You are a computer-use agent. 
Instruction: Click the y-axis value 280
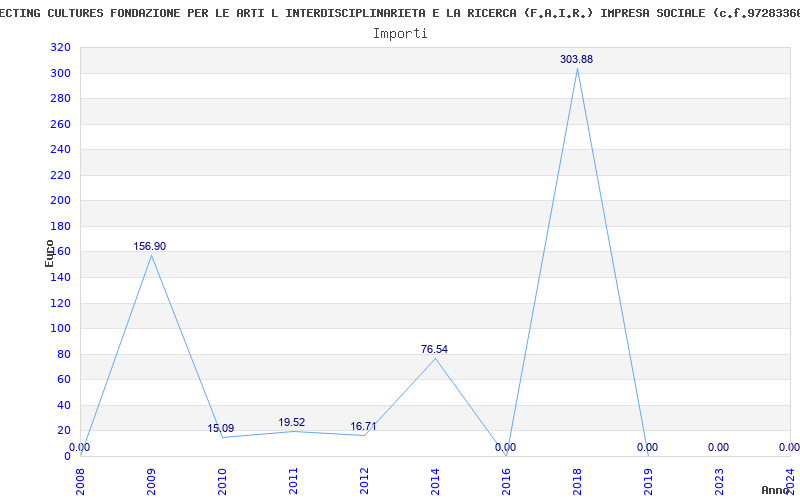point(60,99)
